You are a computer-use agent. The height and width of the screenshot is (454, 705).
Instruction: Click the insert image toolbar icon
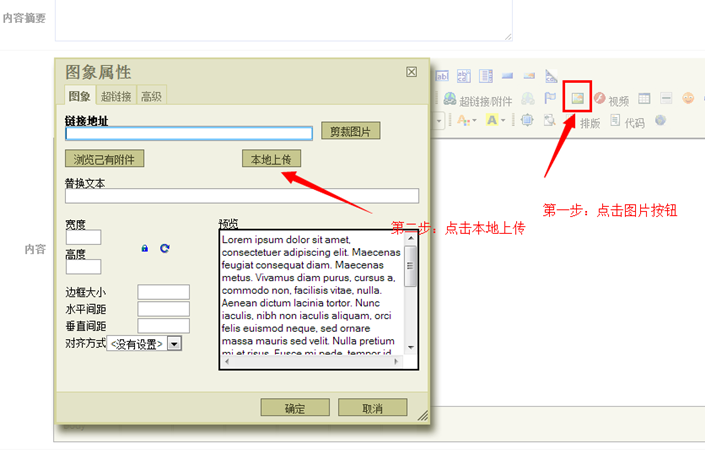coord(577,98)
